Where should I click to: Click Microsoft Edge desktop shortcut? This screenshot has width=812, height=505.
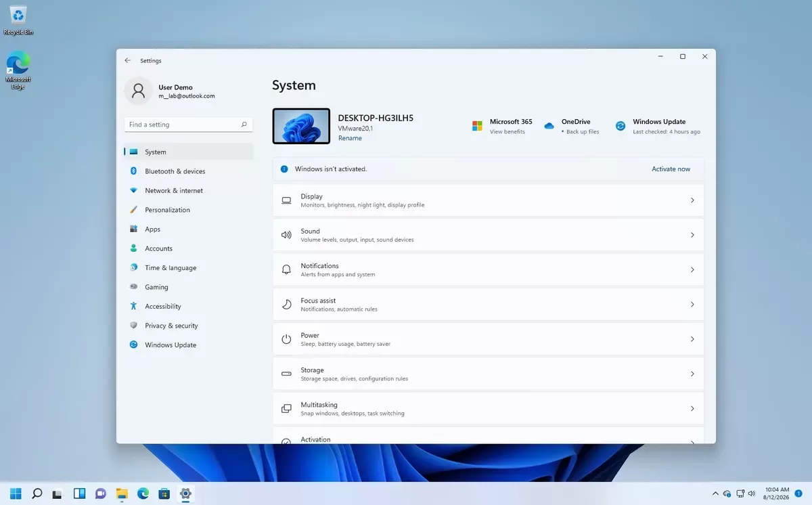[18, 71]
